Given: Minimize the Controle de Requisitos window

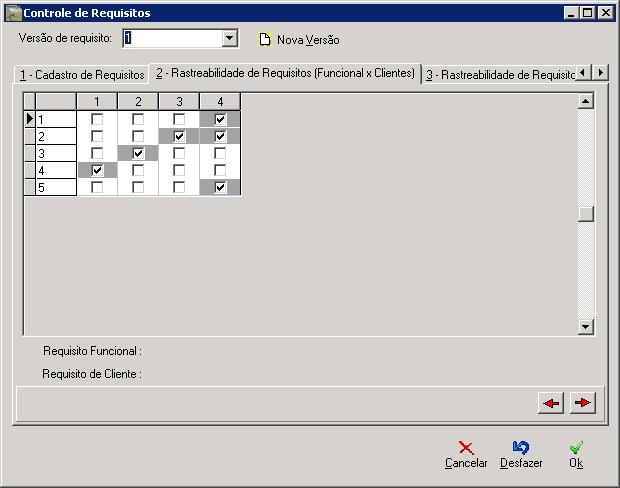Looking at the screenshot, I should coord(571,13).
